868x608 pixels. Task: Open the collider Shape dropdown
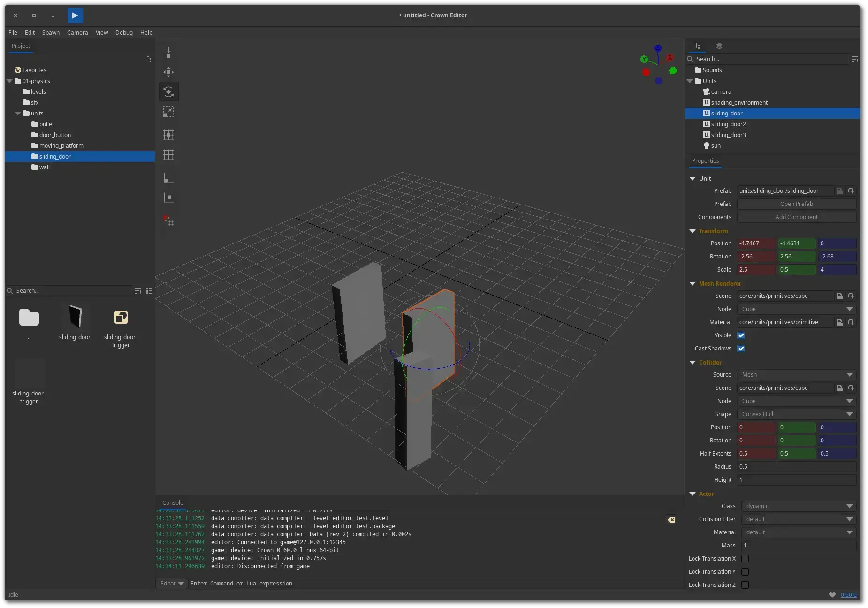[796, 414]
